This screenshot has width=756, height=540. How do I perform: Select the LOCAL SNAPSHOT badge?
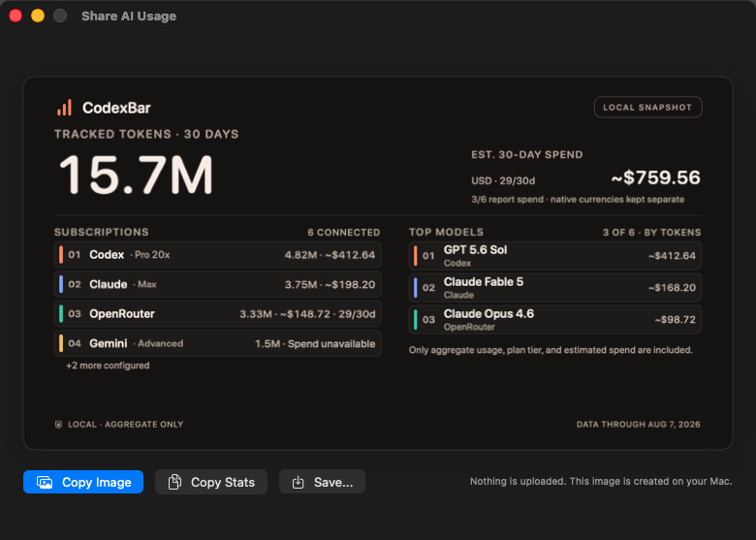pyautogui.click(x=647, y=107)
